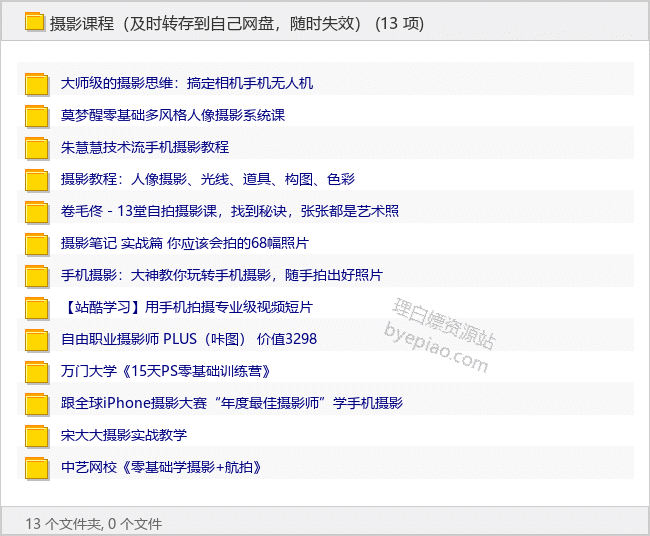Open folder 莫梦醒零基础多风格人像摄影系统课

pos(173,115)
